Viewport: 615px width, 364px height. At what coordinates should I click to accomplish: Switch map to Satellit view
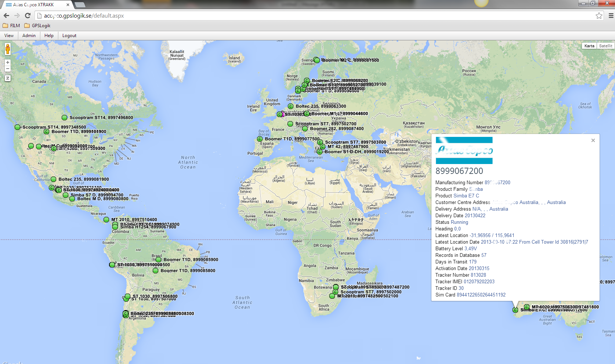tap(605, 46)
